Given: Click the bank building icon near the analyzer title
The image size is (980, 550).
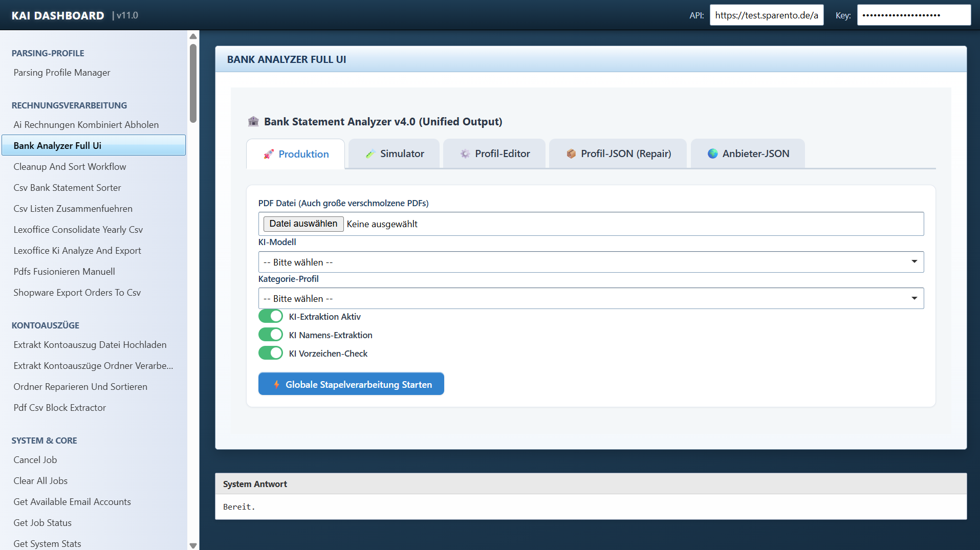Looking at the screenshot, I should (253, 121).
